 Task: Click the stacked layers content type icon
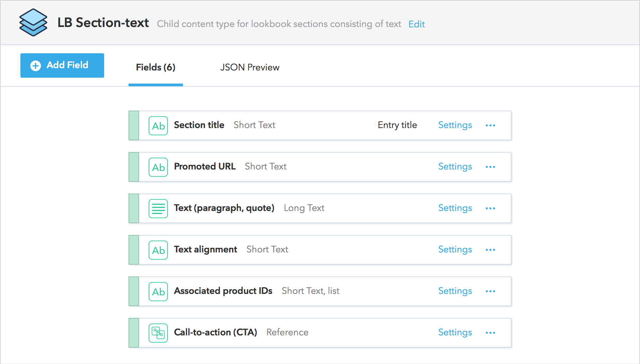(33, 22)
